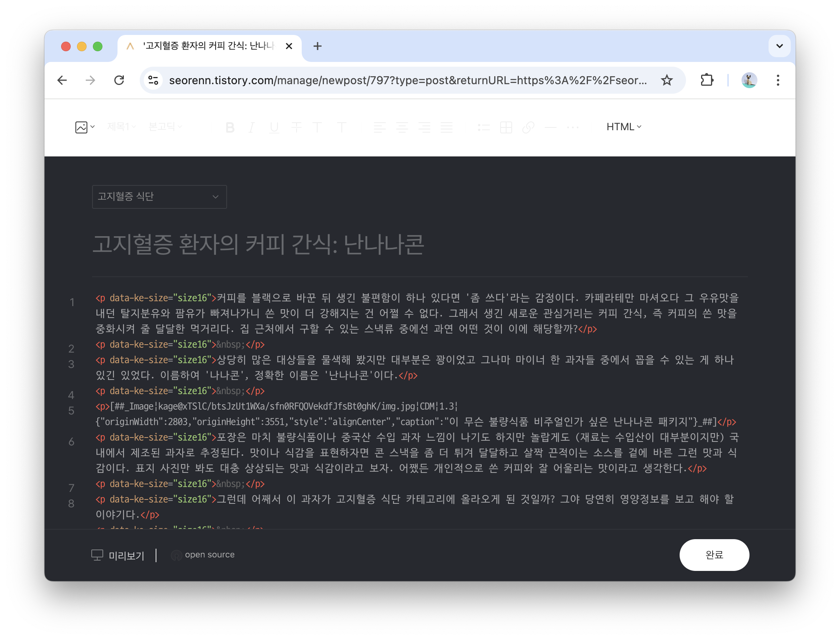
Task: Bookmark page with the star icon
Action: point(667,80)
